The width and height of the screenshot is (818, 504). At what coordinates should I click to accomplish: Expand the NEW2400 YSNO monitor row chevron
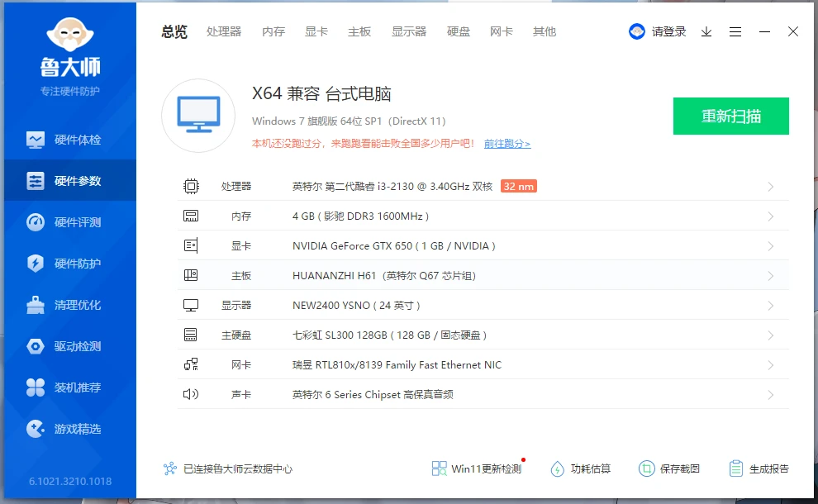[771, 306]
